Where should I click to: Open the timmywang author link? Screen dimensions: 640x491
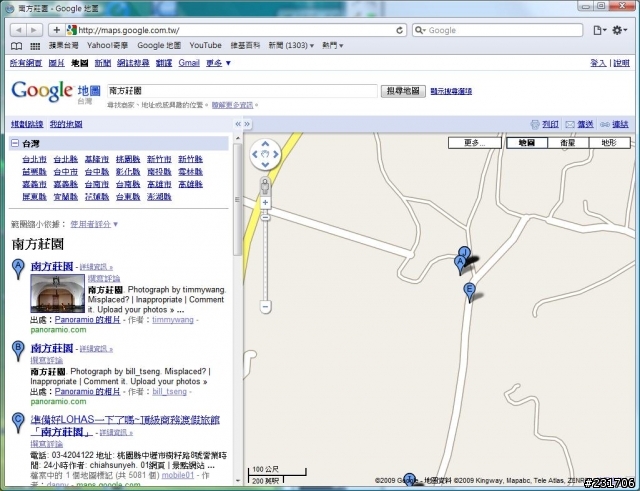pyautogui.click(x=173, y=320)
